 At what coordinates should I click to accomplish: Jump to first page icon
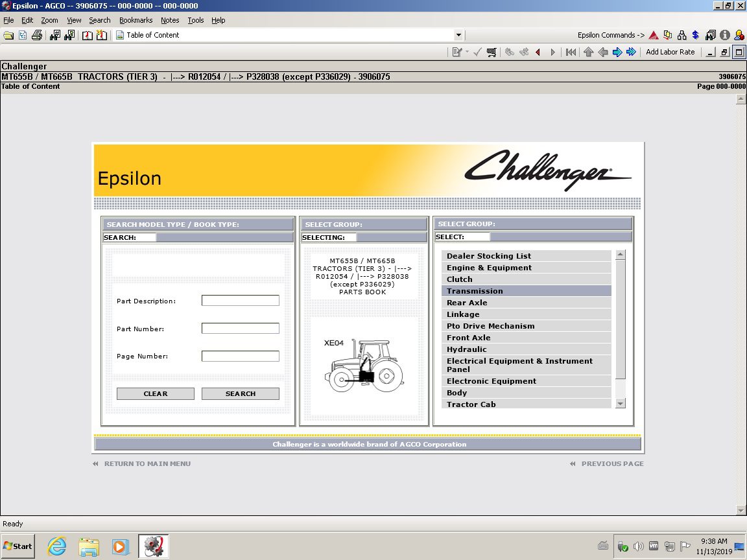tap(571, 52)
